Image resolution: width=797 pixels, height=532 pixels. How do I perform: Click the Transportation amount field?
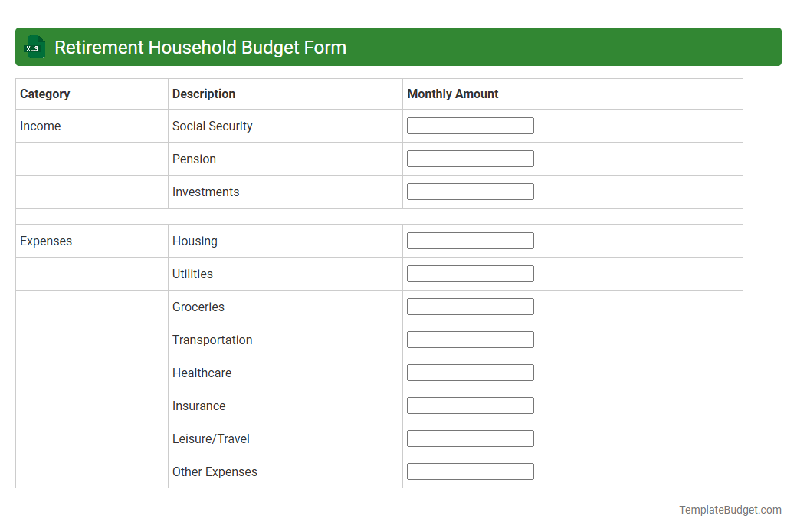click(470, 339)
